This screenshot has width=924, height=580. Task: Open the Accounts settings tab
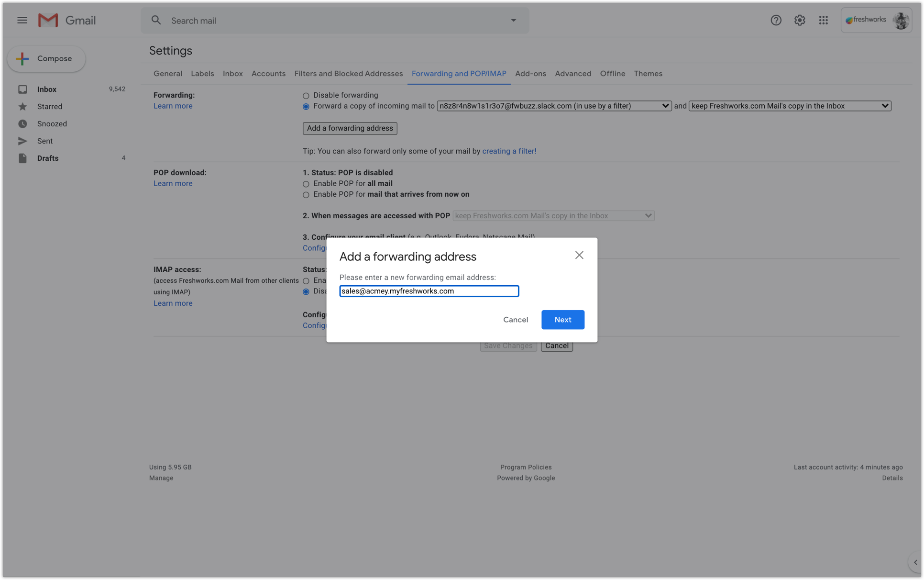point(268,74)
